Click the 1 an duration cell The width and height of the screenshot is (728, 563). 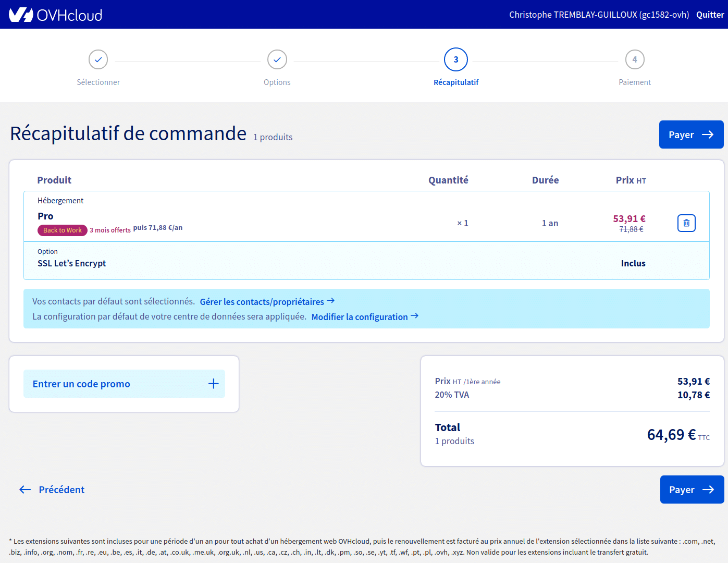[x=550, y=223]
